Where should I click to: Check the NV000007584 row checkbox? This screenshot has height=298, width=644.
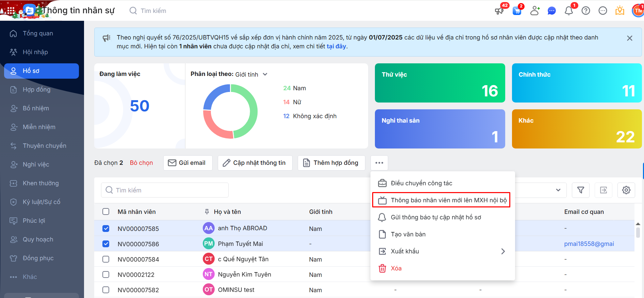point(106,259)
